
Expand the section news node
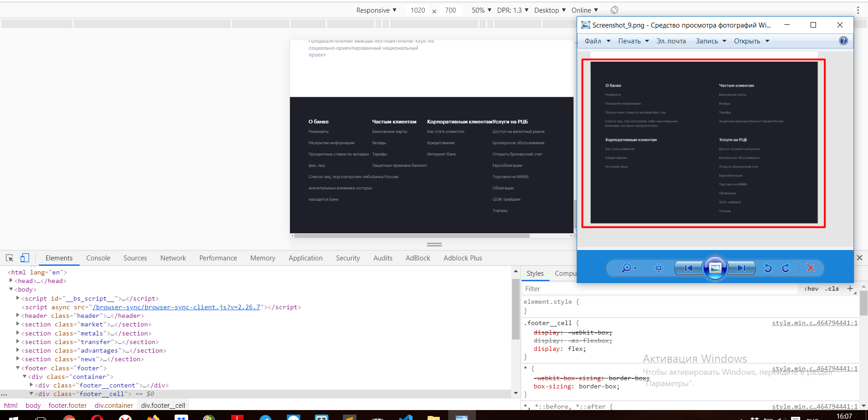coord(18,359)
